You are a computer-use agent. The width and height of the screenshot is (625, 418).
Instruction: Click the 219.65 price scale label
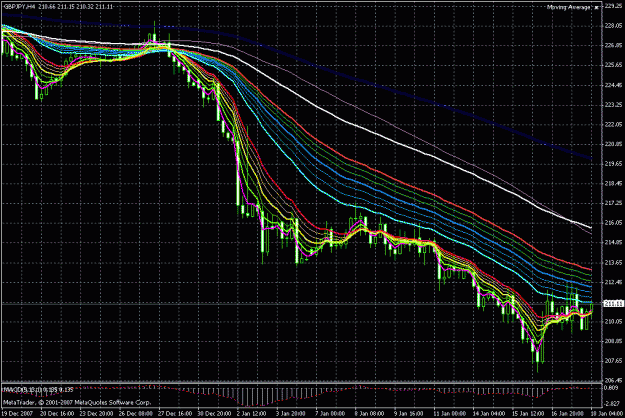[614, 164]
